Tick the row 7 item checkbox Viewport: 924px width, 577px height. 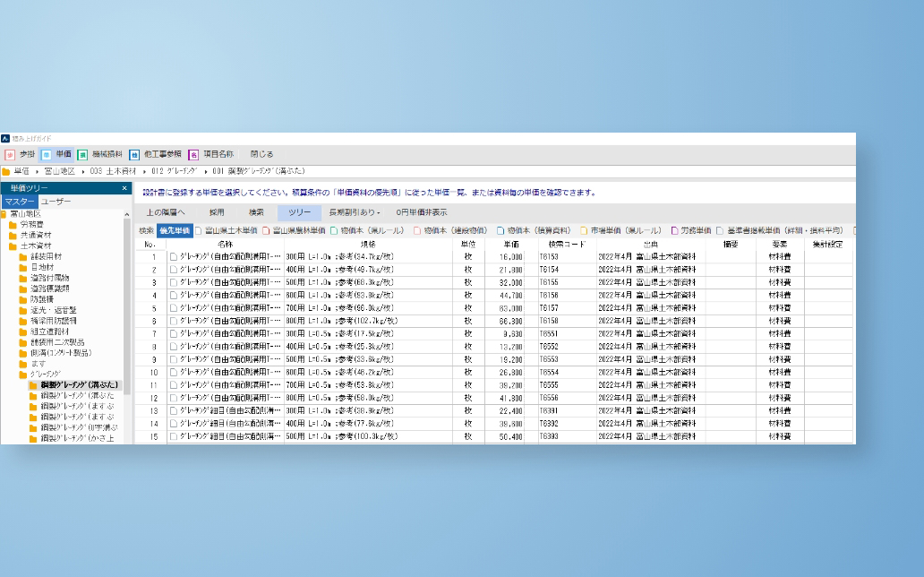tap(174, 333)
